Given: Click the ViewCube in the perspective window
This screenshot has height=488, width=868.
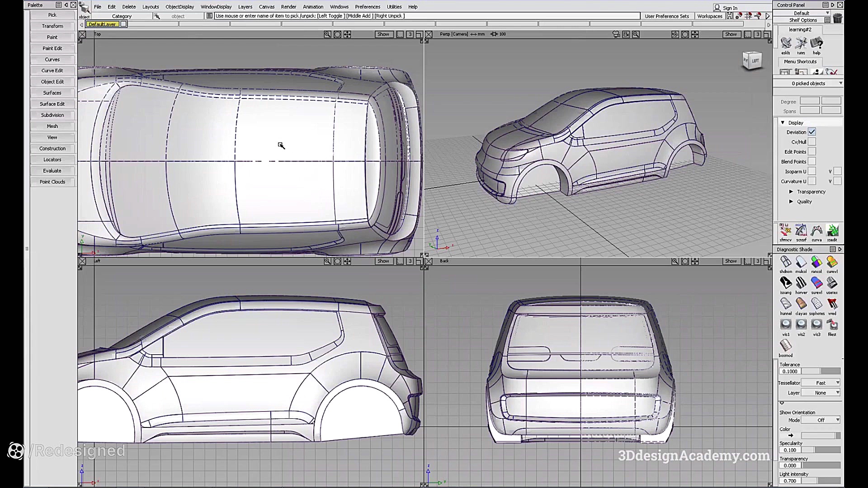Looking at the screenshot, I should [x=752, y=61].
